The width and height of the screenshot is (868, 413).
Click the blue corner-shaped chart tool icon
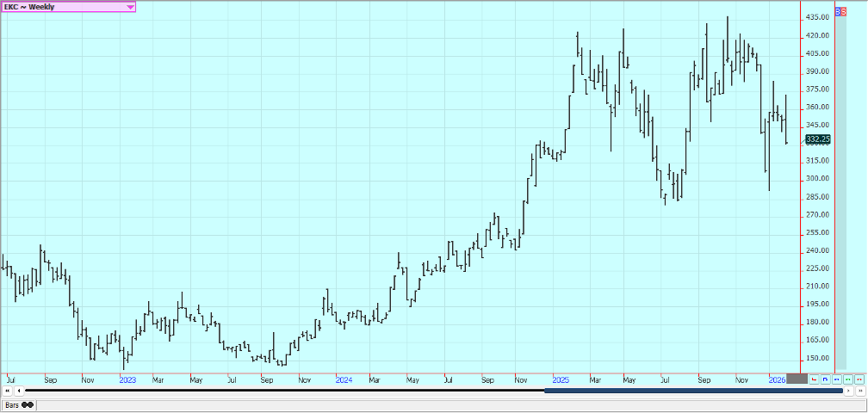tap(825, 379)
